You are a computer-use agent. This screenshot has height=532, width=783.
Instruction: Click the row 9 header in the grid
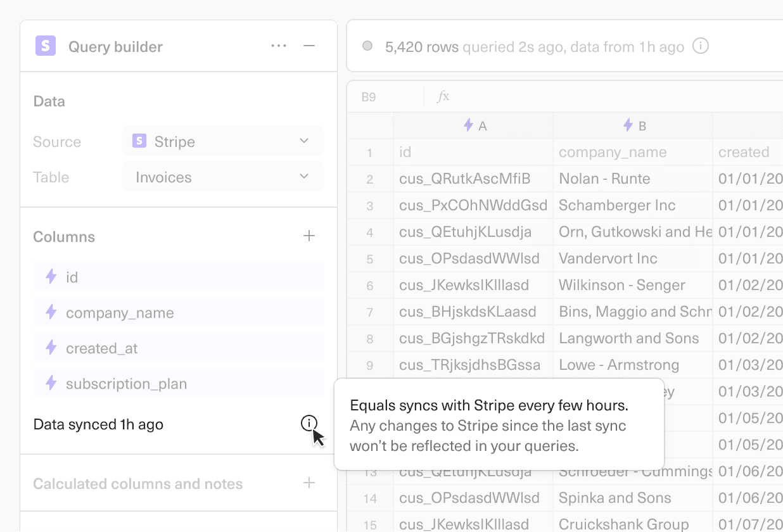[370, 365]
